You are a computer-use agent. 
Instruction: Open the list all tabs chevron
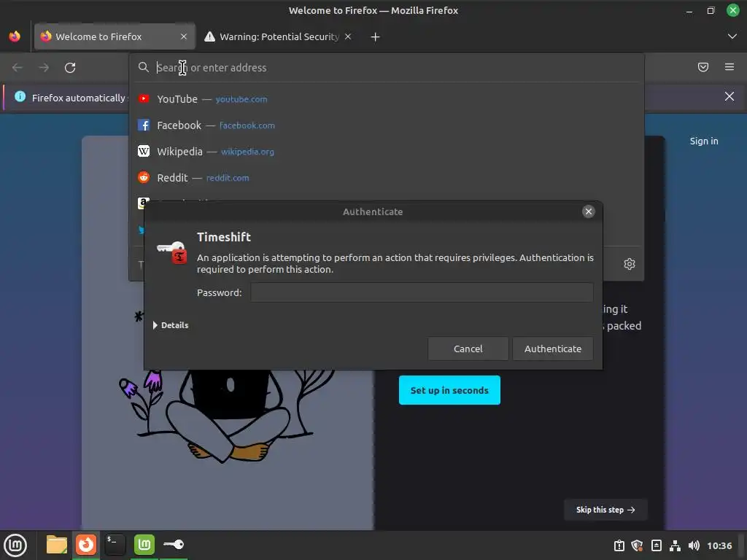(732, 36)
